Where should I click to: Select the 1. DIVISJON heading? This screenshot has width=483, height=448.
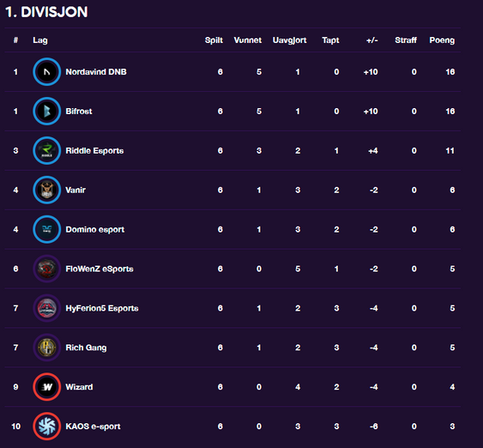click(46, 12)
